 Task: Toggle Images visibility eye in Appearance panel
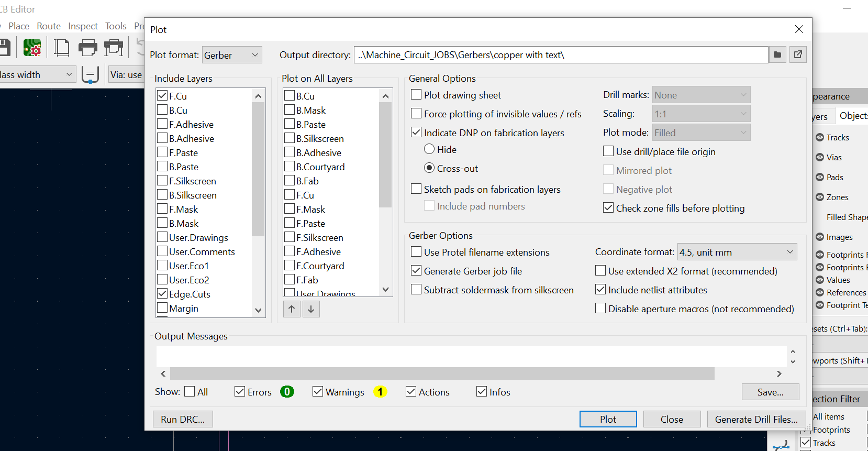tap(820, 237)
